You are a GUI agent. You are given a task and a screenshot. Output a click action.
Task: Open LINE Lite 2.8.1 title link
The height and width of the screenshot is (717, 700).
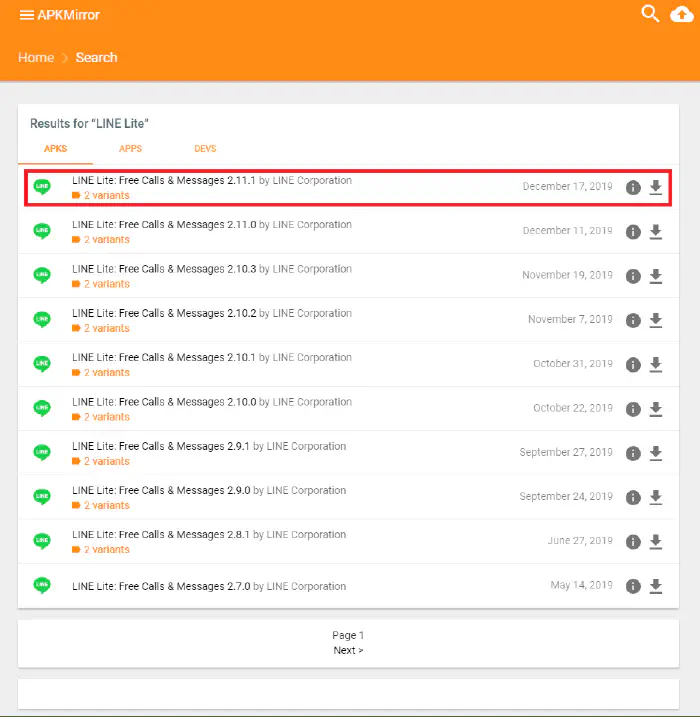[161, 535]
